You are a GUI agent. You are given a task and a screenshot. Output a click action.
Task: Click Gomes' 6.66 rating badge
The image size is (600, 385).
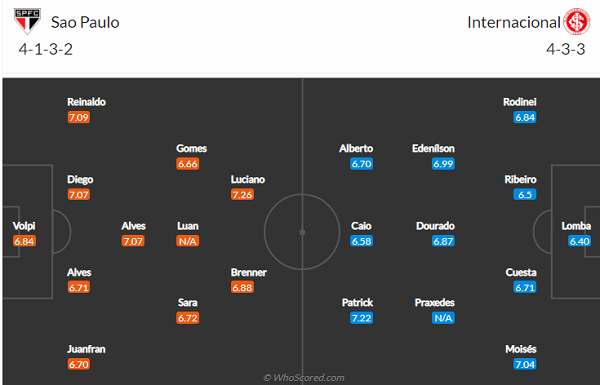188,164
